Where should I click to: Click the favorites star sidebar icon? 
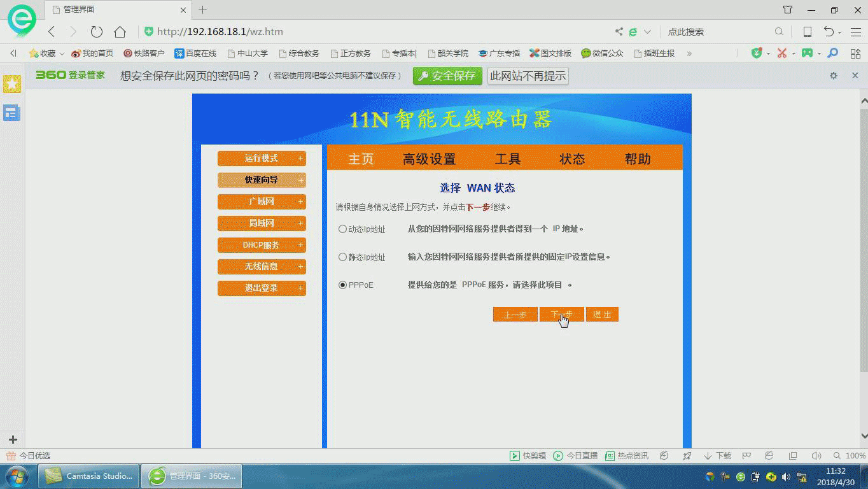tap(11, 83)
